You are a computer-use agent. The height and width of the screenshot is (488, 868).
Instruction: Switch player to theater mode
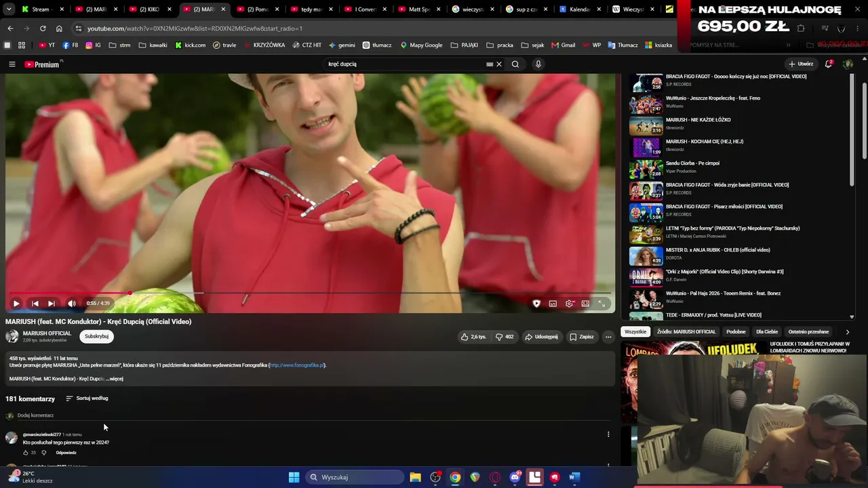pyautogui.click(x=585, y=304)
